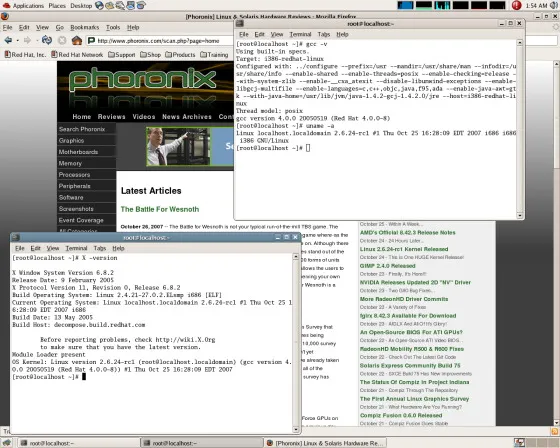The width and height of the screenshot is (560, 448).
Task: Click Firefox page vertical scrollbar
Action: [556, 243]
